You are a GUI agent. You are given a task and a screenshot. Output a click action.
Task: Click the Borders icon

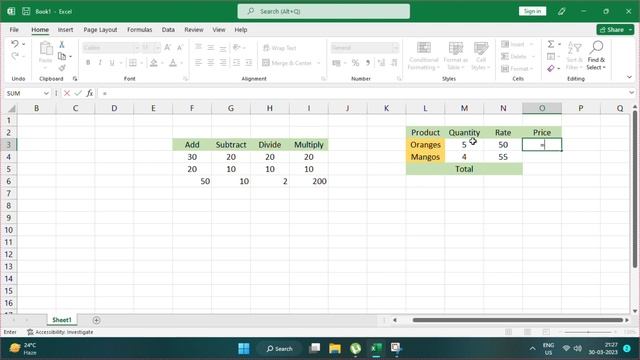tap(133, 63)
